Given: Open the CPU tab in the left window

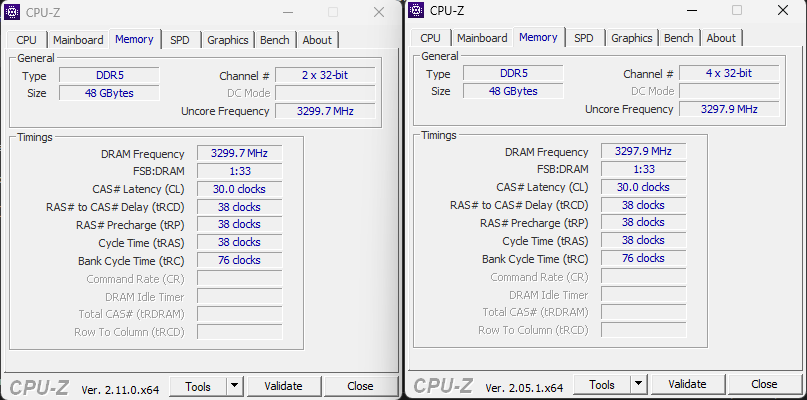Looking at the screenshot, I should 27,40.
